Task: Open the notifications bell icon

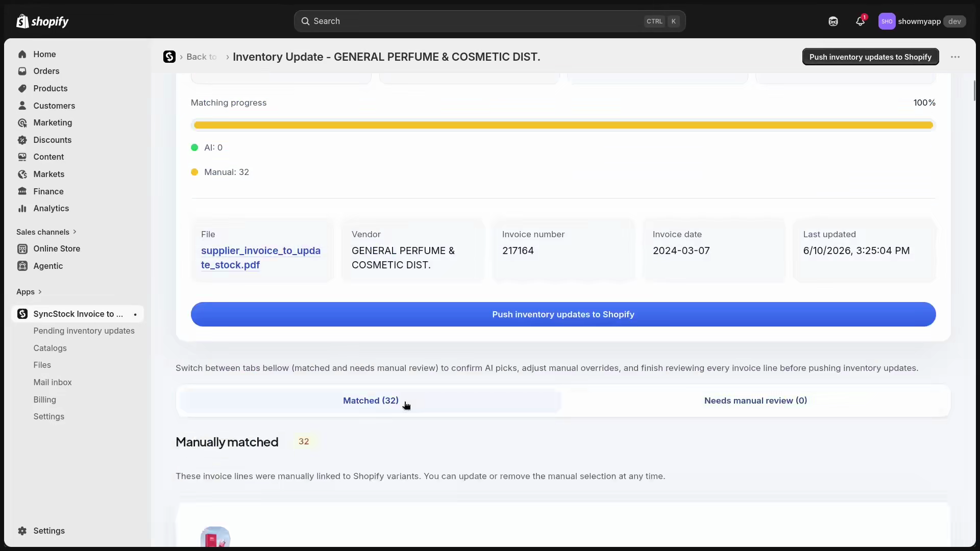Action: pyautogui.click(x=861, y=21)
